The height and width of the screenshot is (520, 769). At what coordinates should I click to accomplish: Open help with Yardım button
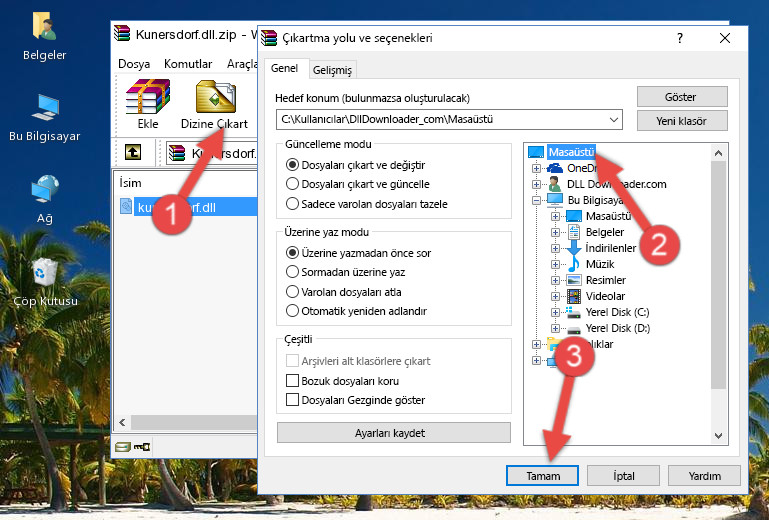click(x=704, y=476)
